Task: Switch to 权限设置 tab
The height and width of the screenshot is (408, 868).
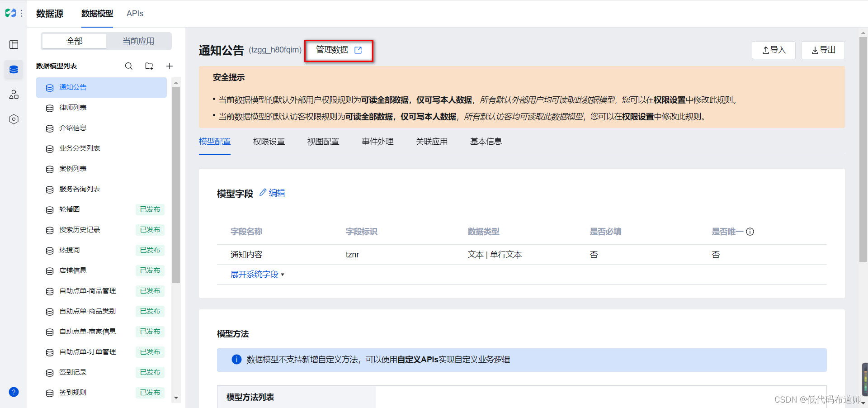Action: point(269,142)
